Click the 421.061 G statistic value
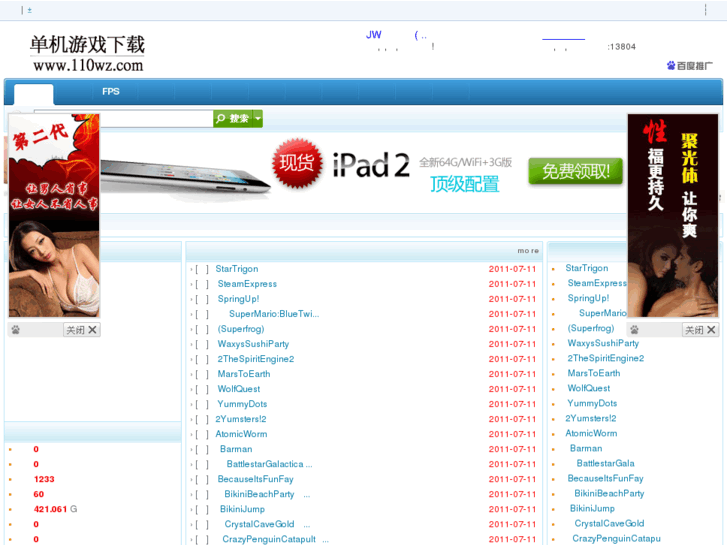727x545 pixels. (55, 509)
